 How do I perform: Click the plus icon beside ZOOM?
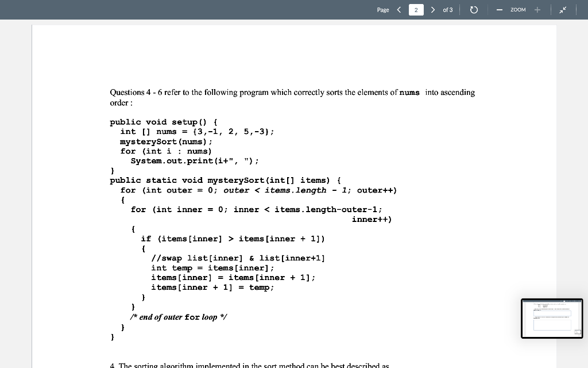536,10
